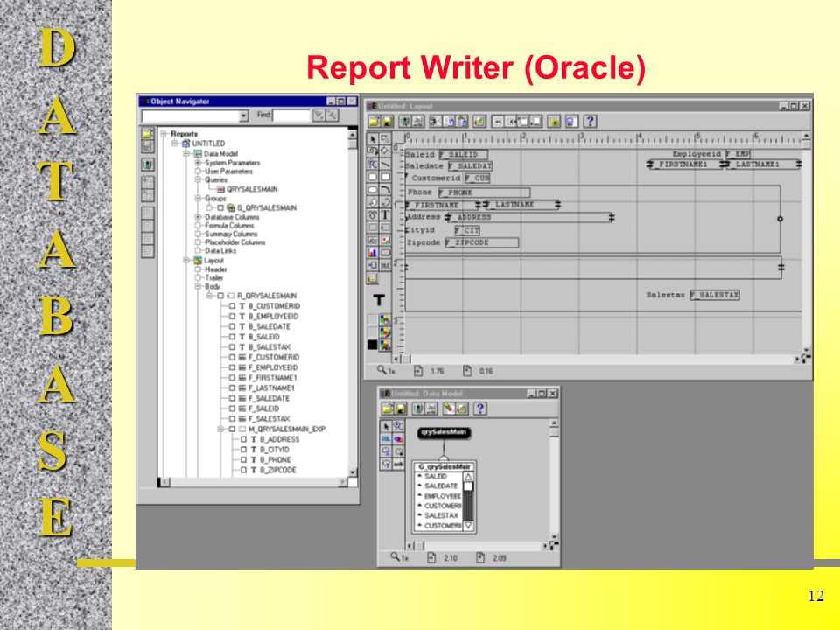Select QRYSALESMAIN query in tree

[x=252, y=189]
